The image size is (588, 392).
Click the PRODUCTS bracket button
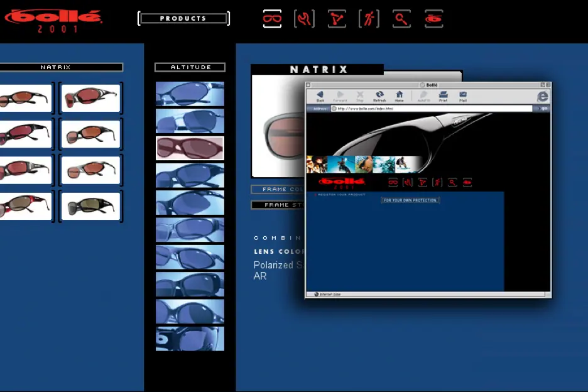click(x=183, y=18)
